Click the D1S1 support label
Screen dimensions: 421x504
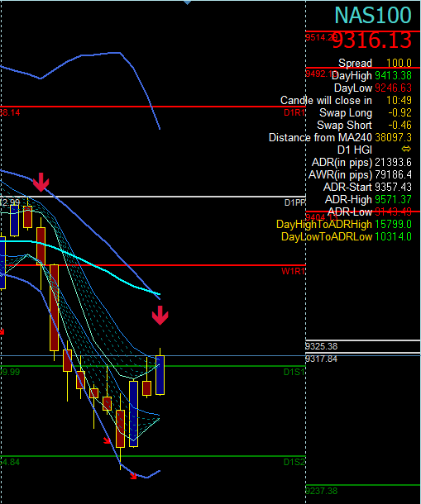pyautogui.click(x=294, y=372)
